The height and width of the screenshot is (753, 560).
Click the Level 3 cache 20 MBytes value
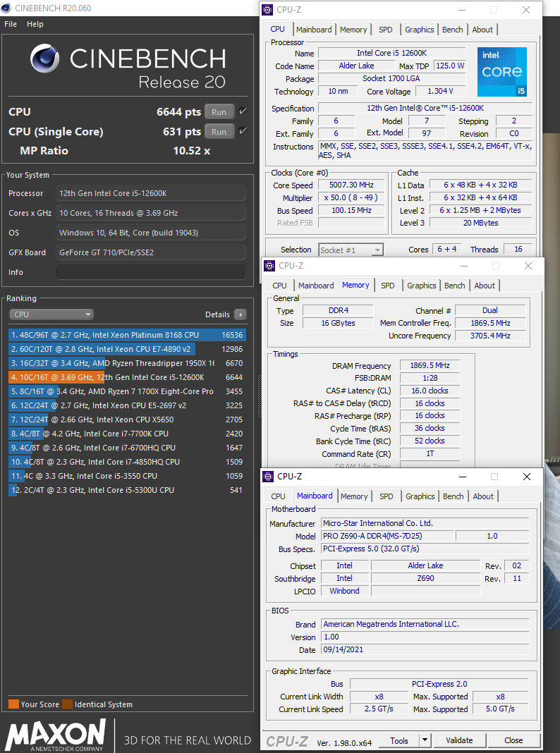(x=481, y=223)
